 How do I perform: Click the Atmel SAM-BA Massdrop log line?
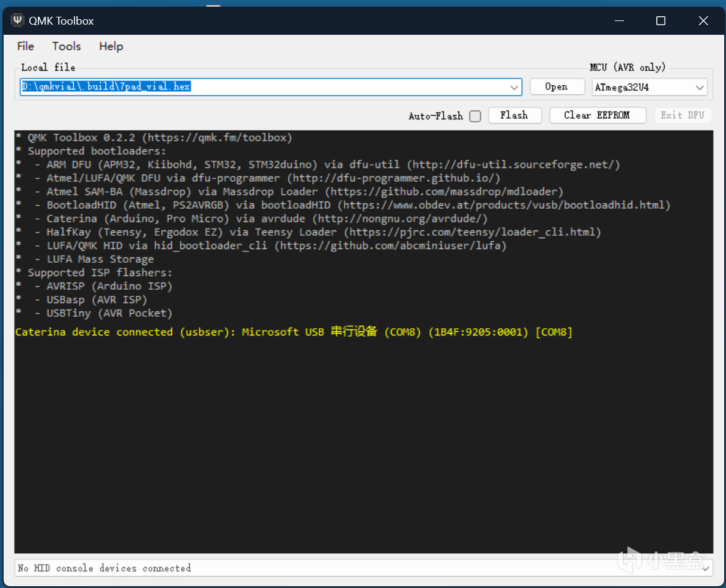tap(289, 191)
